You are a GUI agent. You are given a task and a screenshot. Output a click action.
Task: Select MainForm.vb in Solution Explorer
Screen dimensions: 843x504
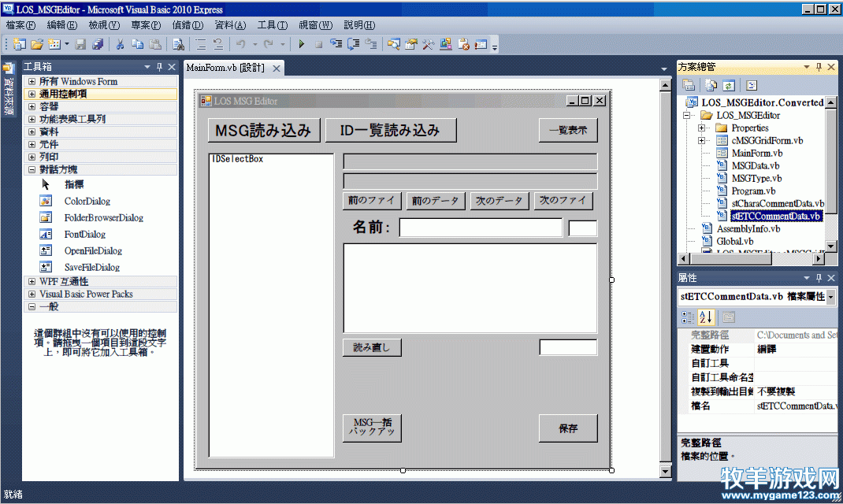click(x=757, y=153)
